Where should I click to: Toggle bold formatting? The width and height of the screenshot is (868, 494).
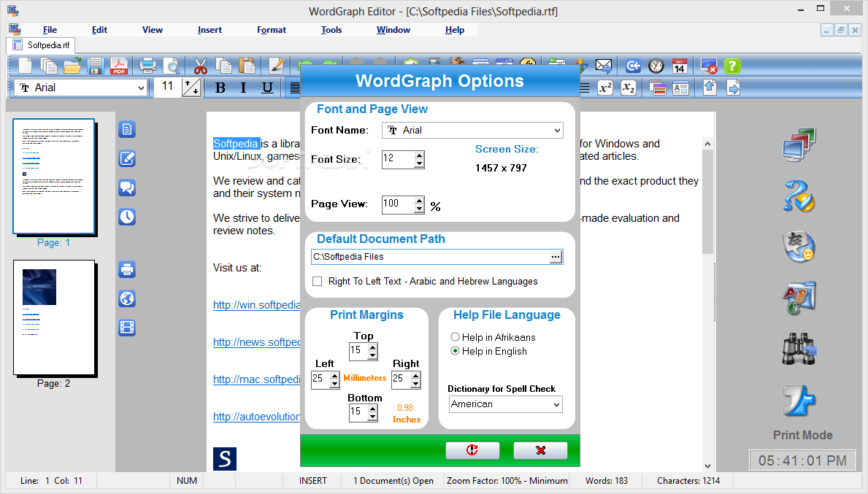[x=220, y=88]
